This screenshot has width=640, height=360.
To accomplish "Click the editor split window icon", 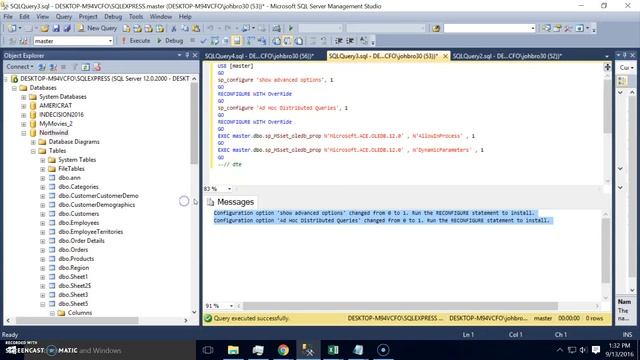I will (607, 67).
